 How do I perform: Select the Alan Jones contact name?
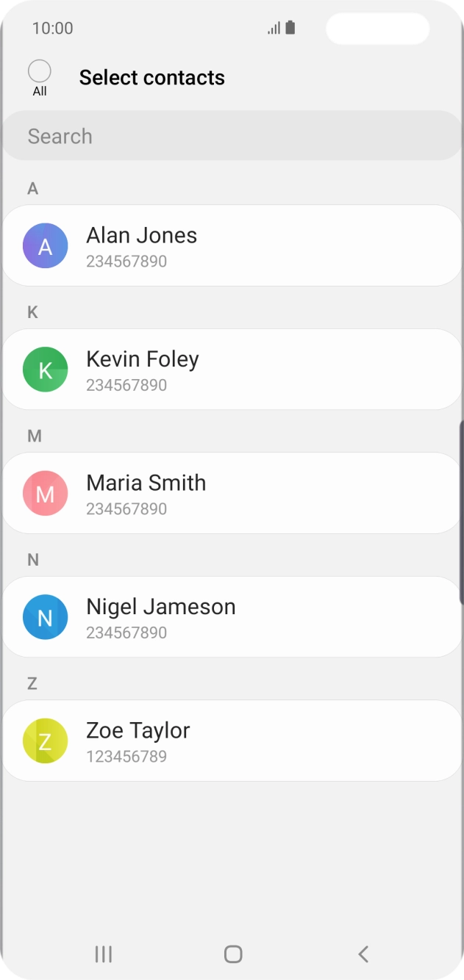click(142, 236)
